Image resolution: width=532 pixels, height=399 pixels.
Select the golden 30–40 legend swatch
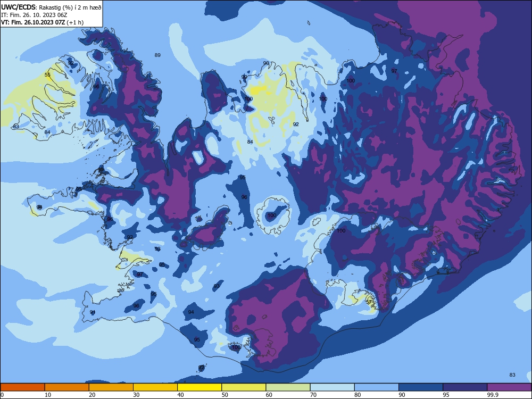[x=155, y=387]
